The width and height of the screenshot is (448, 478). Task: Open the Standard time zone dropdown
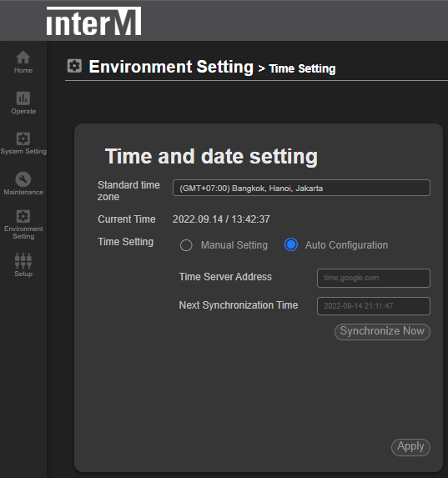[x=301, y=188]
